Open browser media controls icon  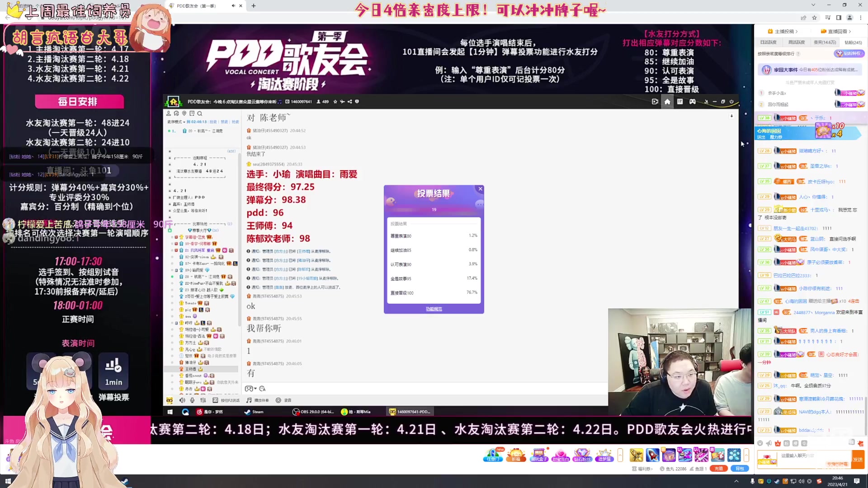(x=828, y=18)
